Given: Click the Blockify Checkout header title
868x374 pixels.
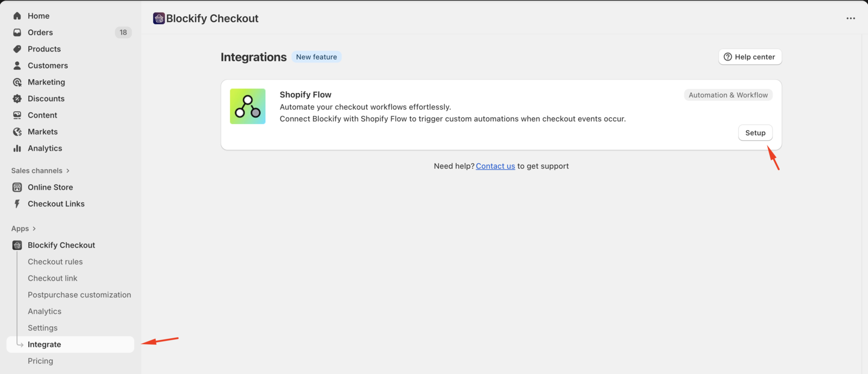Looking at the screenshot, I should pos(212,18).
